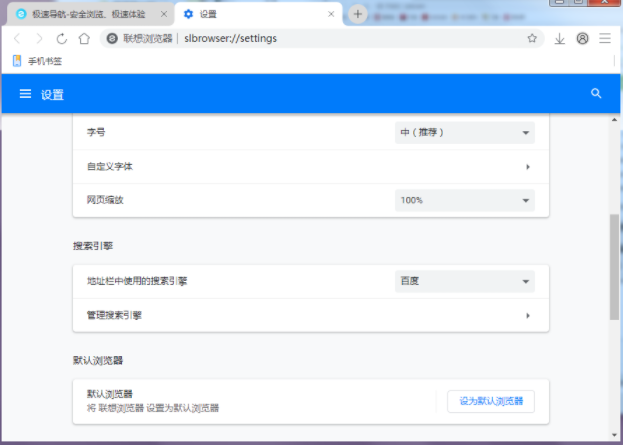Expand 管理搜索引擎 settings

click(311, 315)
